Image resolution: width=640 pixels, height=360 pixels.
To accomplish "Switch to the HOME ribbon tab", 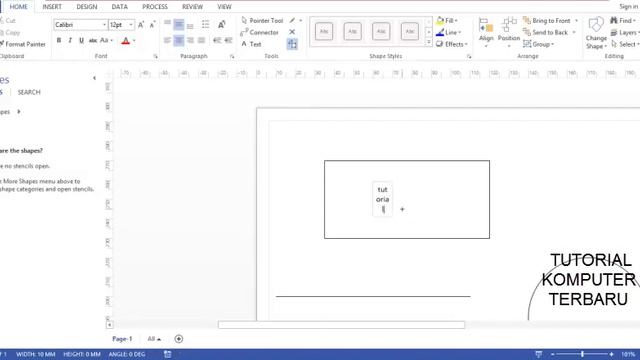I will (x=19, y=7).
